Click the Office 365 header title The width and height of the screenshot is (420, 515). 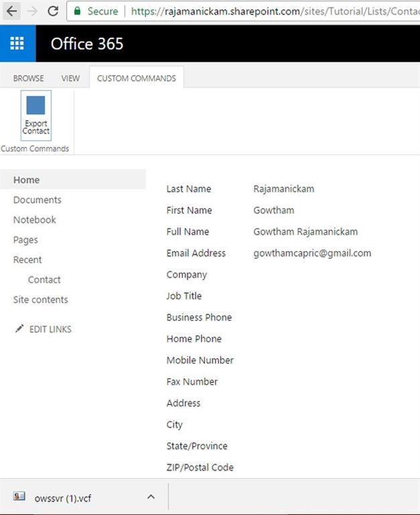87,44
